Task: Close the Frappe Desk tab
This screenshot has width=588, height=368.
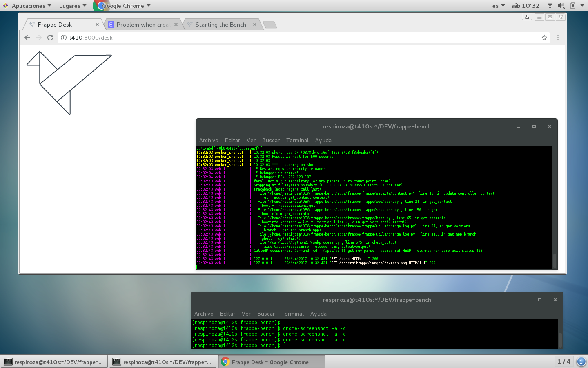Action: [97, 25]
